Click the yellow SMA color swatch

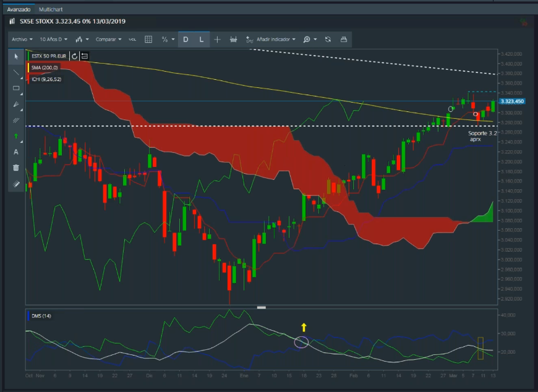[28, 67]
